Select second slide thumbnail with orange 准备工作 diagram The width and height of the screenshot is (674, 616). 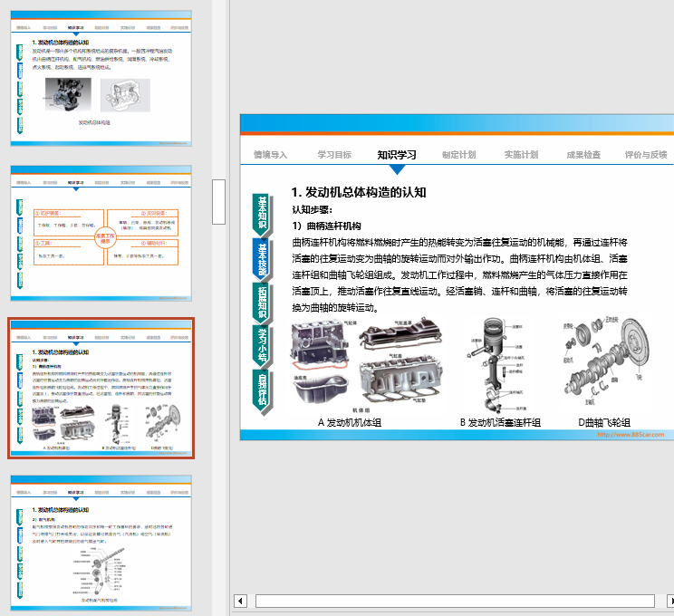pyautogui.click(x=101, y=234)
